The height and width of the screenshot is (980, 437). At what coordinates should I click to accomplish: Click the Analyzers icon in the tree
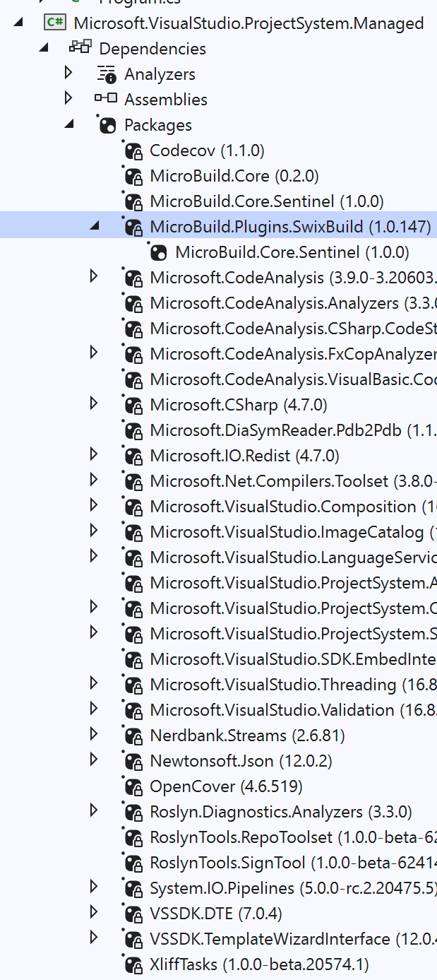pos(107,74)
